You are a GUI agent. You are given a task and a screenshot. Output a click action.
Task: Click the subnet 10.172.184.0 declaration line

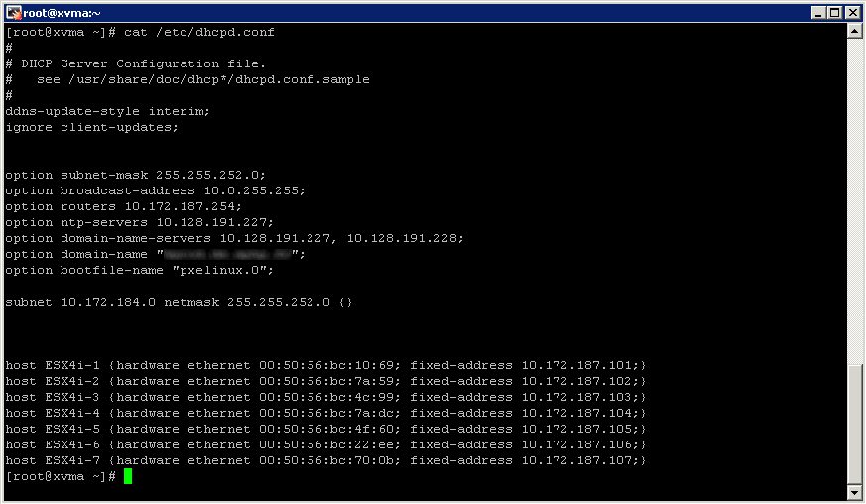point(179,303)
